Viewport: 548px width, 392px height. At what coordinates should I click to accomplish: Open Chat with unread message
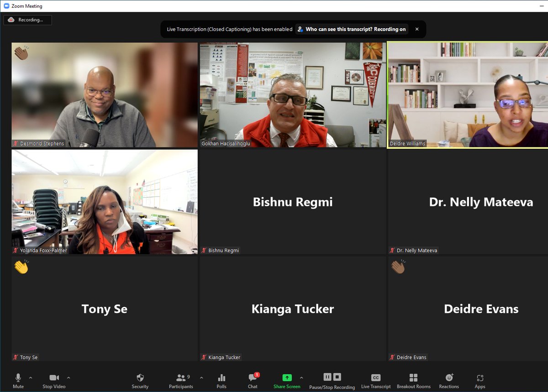pyautogui.click(x=253, y=381)
